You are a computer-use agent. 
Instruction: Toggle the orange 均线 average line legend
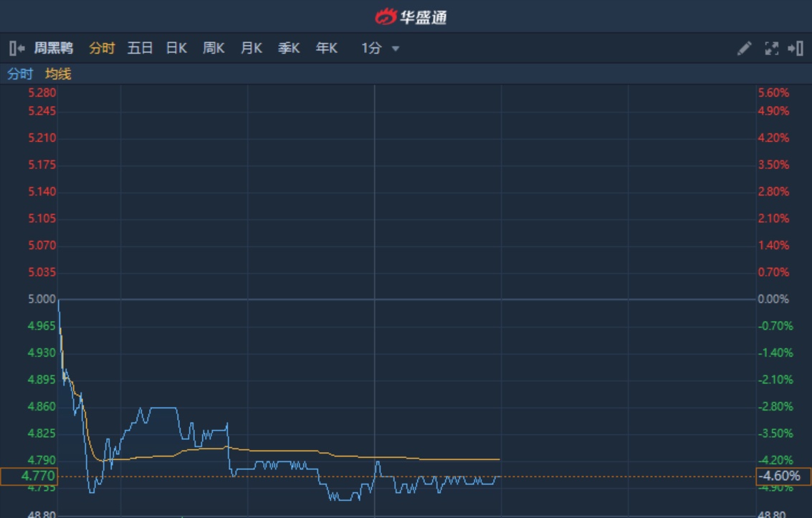[x=58, y=74]
